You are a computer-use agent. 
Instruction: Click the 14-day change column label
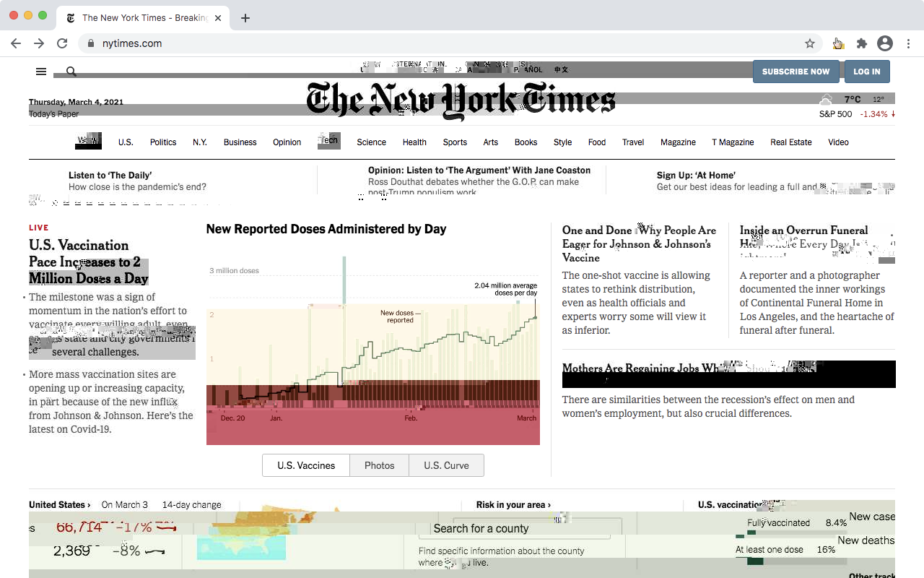[192, 505]
